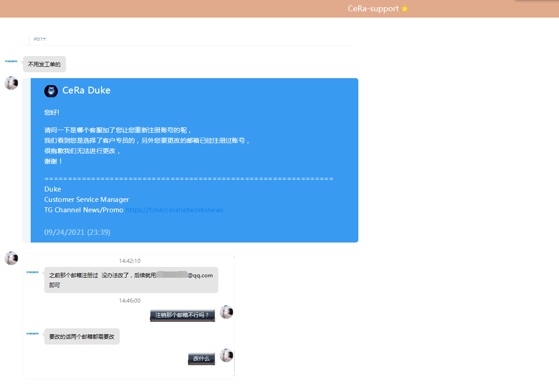Click the avatar next to 注销那个邮箱不行吗？
This screenshot has width=559, height=392.
tap(226, 312)
